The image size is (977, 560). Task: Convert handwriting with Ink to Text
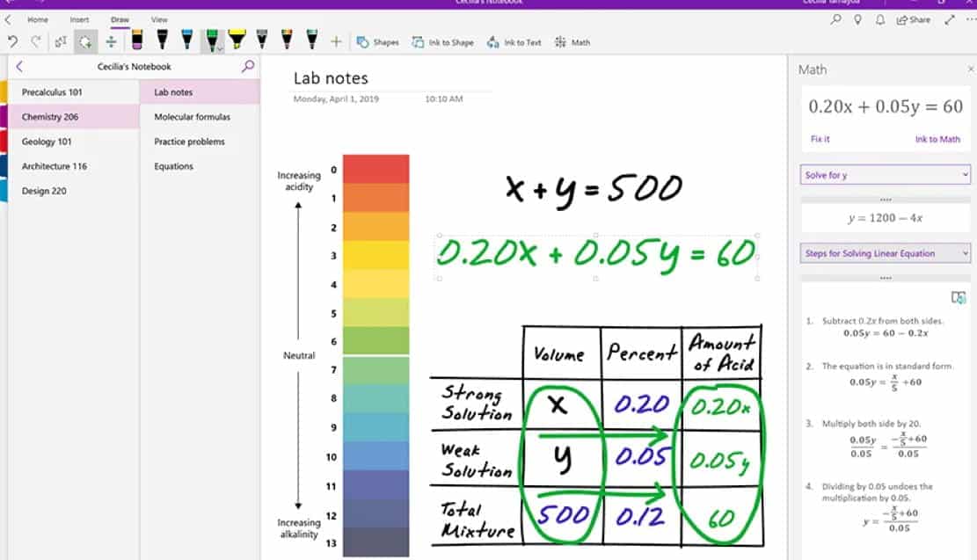pyautogui.click(x=514, y=41)
